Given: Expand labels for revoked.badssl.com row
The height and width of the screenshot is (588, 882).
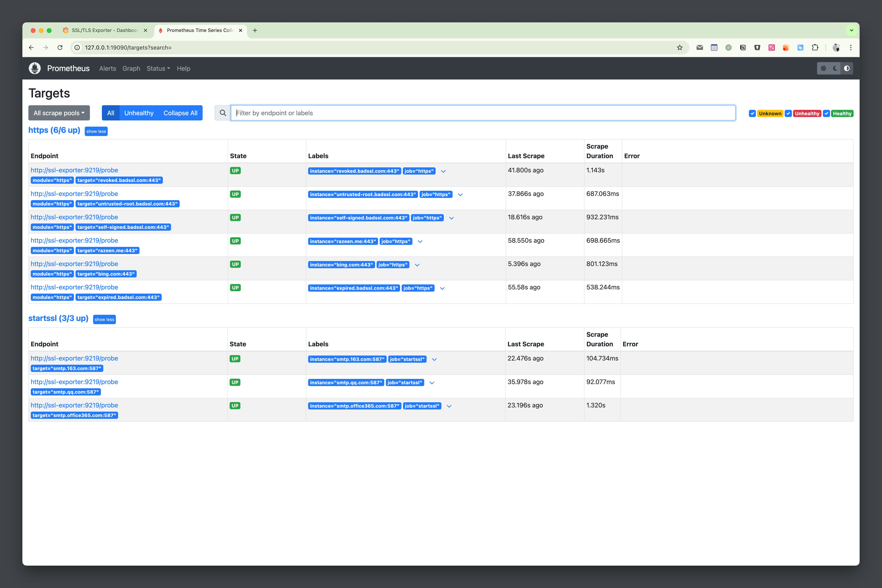Looking at the screenshot, I should point(443,171).
